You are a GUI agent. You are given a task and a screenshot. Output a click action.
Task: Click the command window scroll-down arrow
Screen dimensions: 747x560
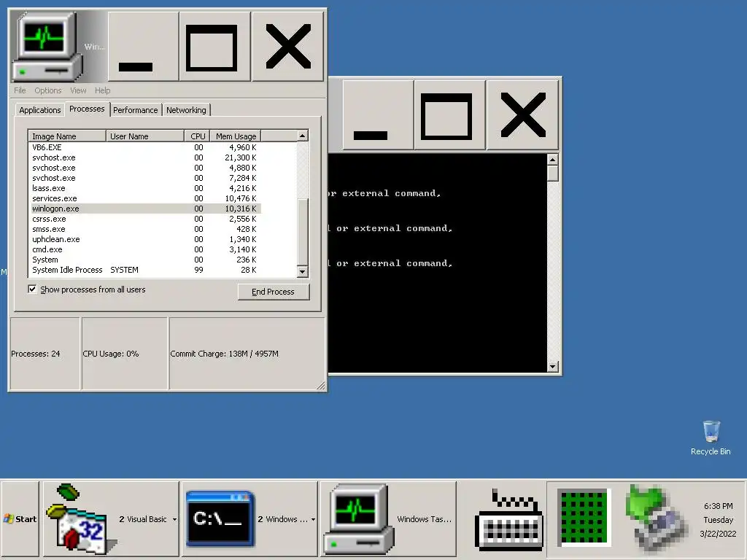click(x=553, y=366)
